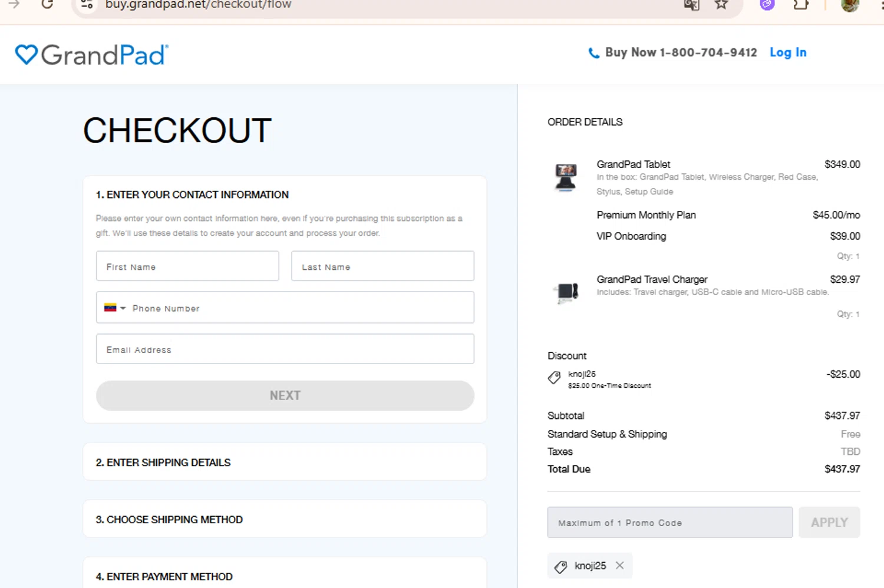The width and height of the screenshot is (884, 588).
Task: Open the country flag dropdown for phone number
Action: [x=115, y=308]
